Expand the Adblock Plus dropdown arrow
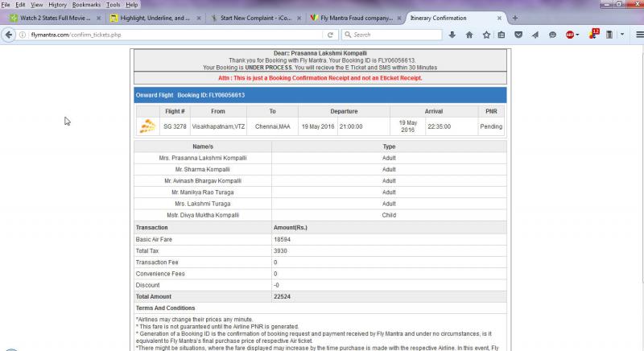 tap(577, 35)
